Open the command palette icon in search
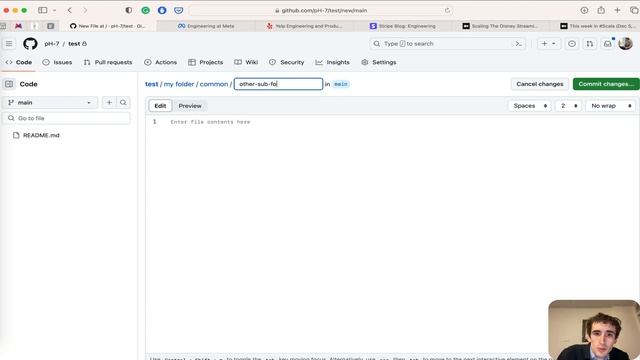 coord(518,44)
